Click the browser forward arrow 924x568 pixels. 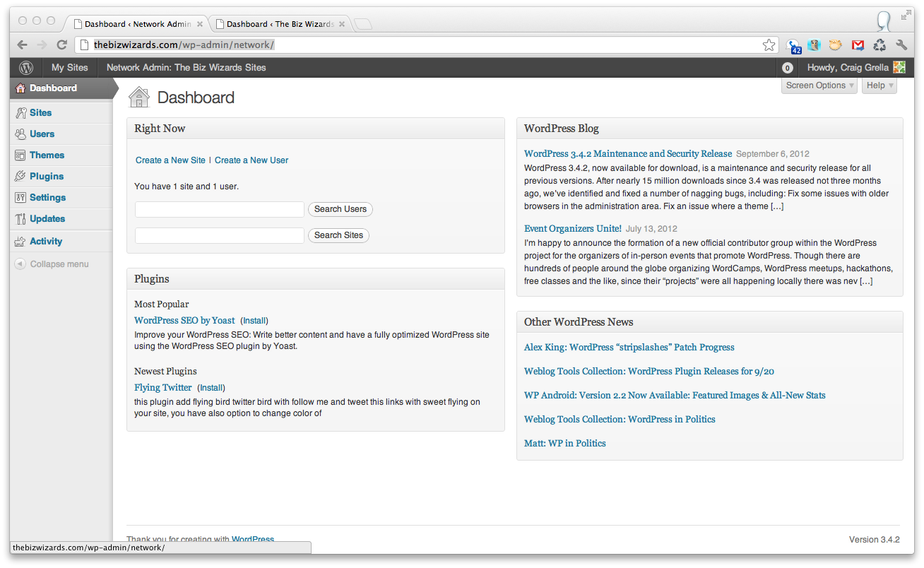(42, 45)
